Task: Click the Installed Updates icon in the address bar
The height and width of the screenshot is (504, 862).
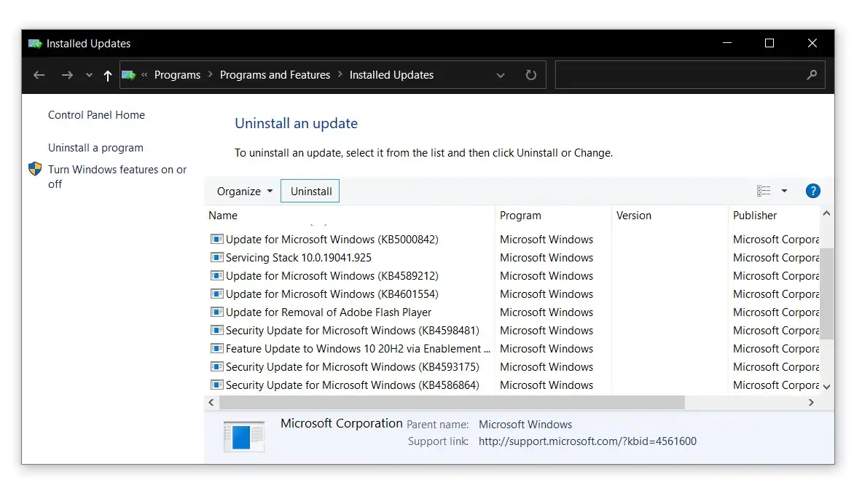Action: point(128,74)
